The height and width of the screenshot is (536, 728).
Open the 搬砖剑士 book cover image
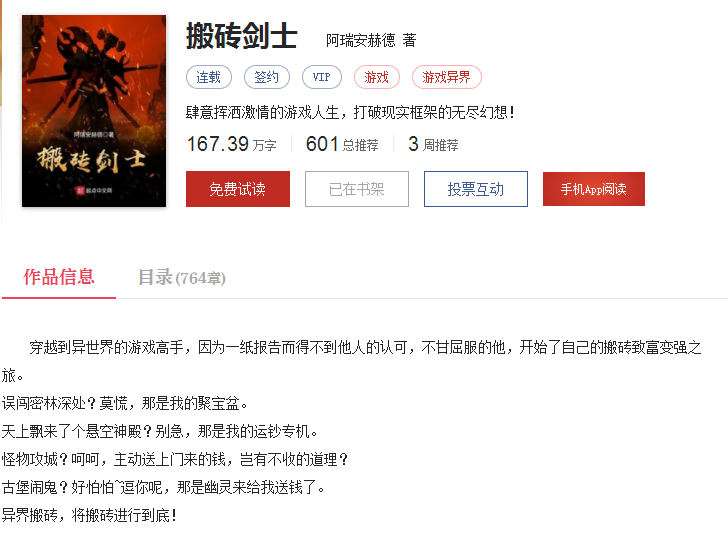(94, 111)
